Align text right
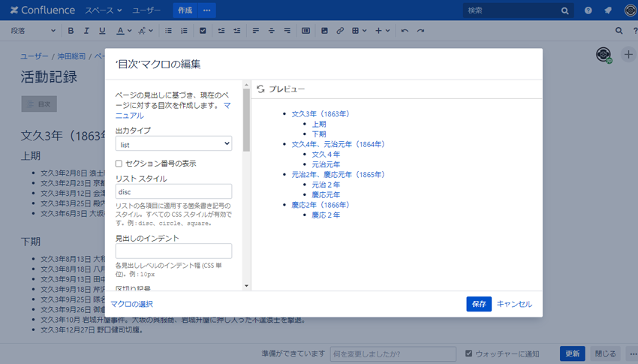Screen dimensions: 638x364 click(287, 31)
